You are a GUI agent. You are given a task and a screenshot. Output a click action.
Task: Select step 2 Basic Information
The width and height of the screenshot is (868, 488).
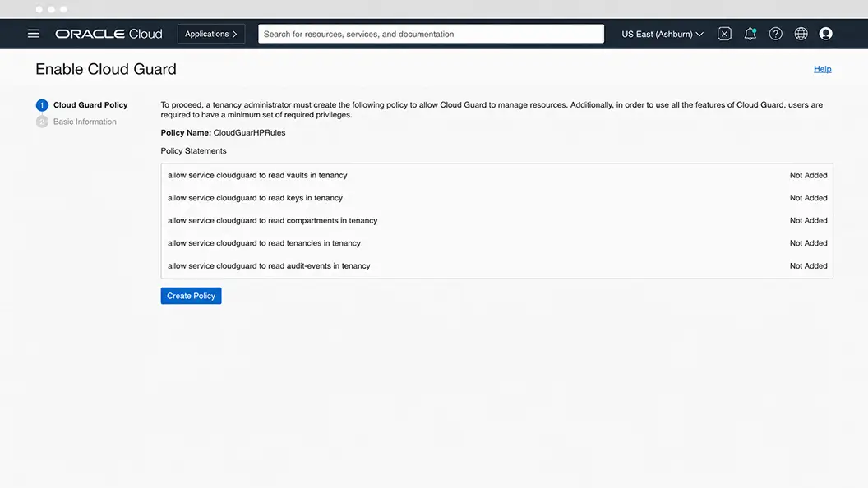[x=76, y=122]
